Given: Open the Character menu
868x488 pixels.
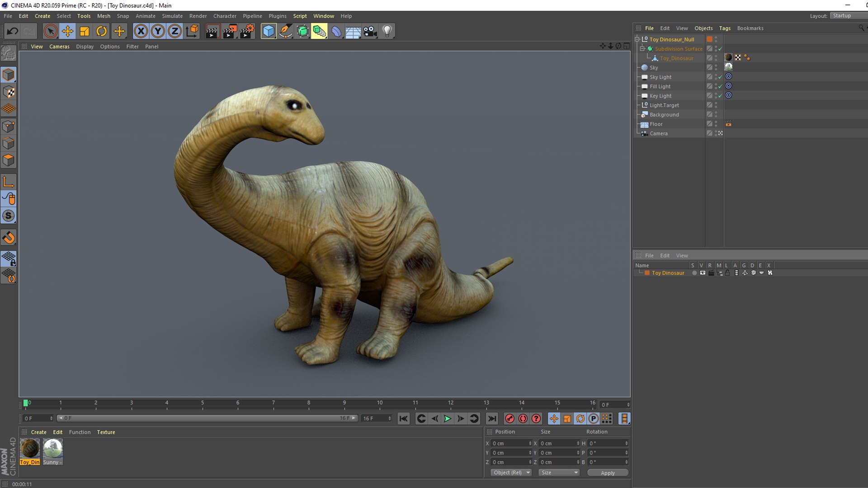Looking at the screenshot, I should click(x=225, y=16).
